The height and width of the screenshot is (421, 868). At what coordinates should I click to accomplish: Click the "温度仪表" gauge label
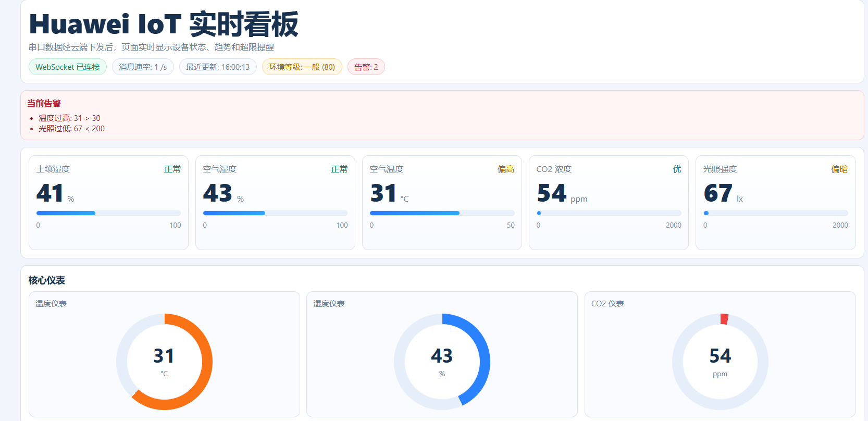tap(51, 304)
